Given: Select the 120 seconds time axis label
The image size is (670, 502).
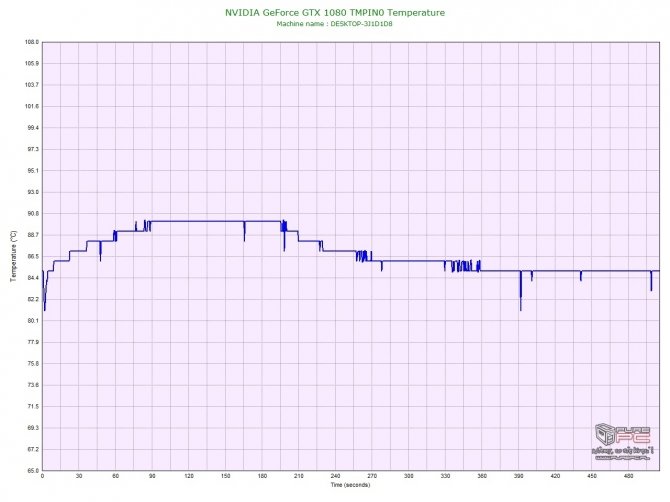Looking at the screenshot, I should click(189, 476).
